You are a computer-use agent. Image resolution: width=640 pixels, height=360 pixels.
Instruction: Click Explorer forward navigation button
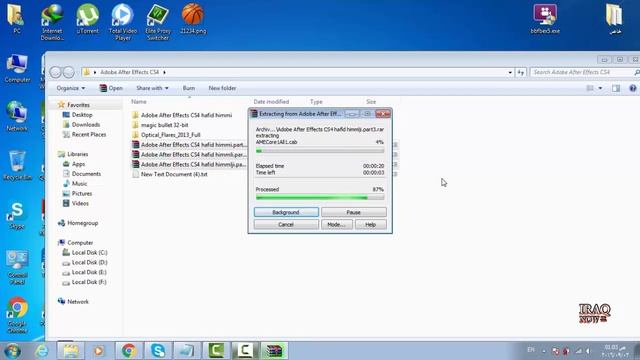(x=69, y=72)
